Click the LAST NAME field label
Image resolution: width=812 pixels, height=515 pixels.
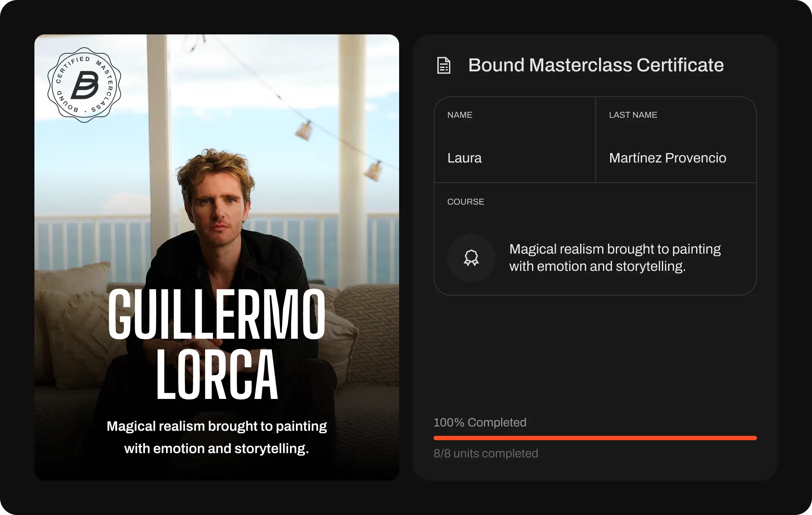[x=633, y=115]
